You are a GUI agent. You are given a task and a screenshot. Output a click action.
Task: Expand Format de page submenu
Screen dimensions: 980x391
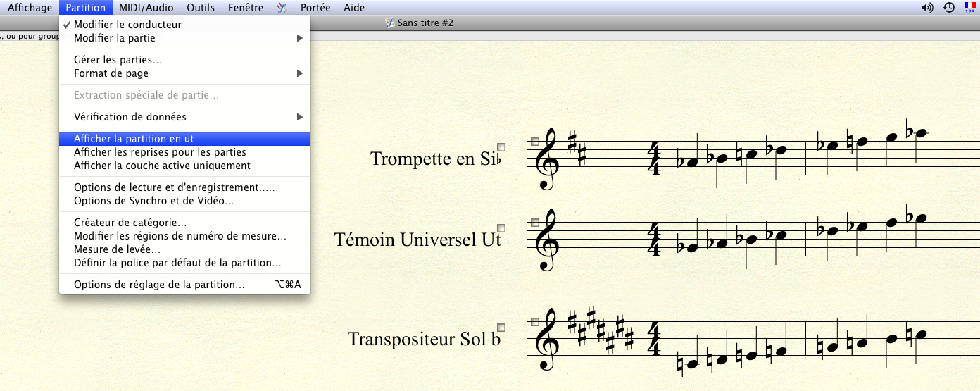(184, 73)
